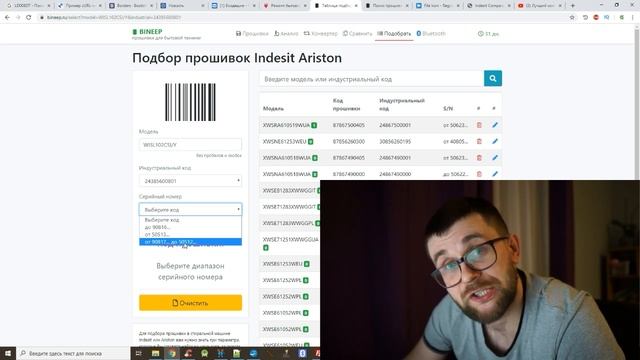
Task: Click green badge next to XWSNE61253WEU
Action: 310,142
